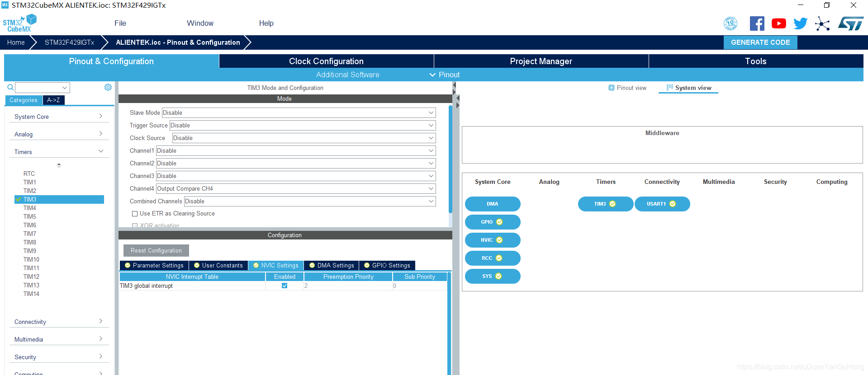Go to Home breadcrumb
This screenshot has width=868, height=375.
pyautogui.click(x=16, y=42)
